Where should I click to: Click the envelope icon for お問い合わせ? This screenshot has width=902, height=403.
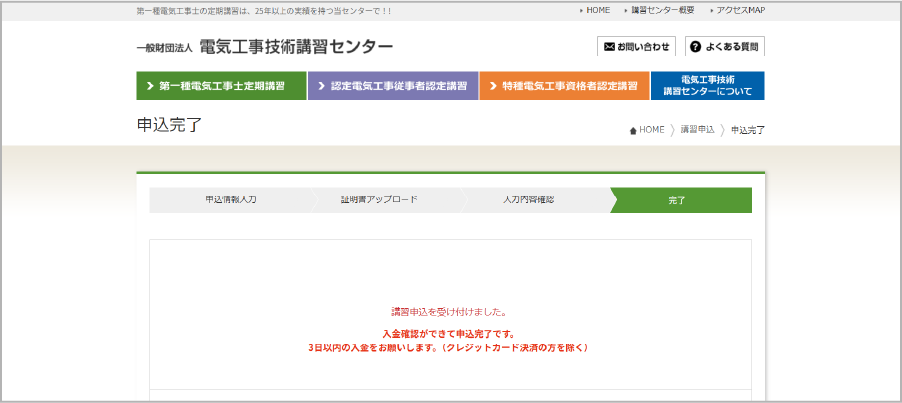coord(609,47)
